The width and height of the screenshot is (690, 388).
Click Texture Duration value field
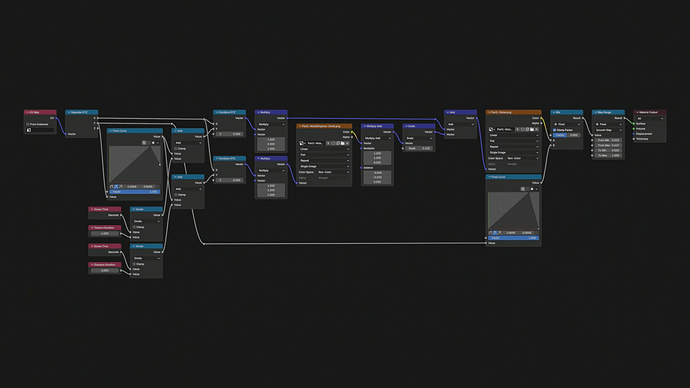pos(105,234)
